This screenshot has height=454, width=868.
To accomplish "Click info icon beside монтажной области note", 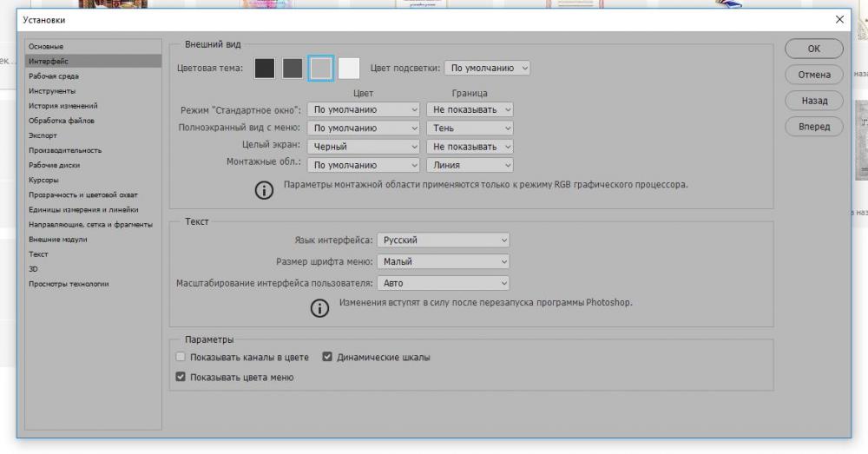I will pyautogui.click(x=264, y=190).
